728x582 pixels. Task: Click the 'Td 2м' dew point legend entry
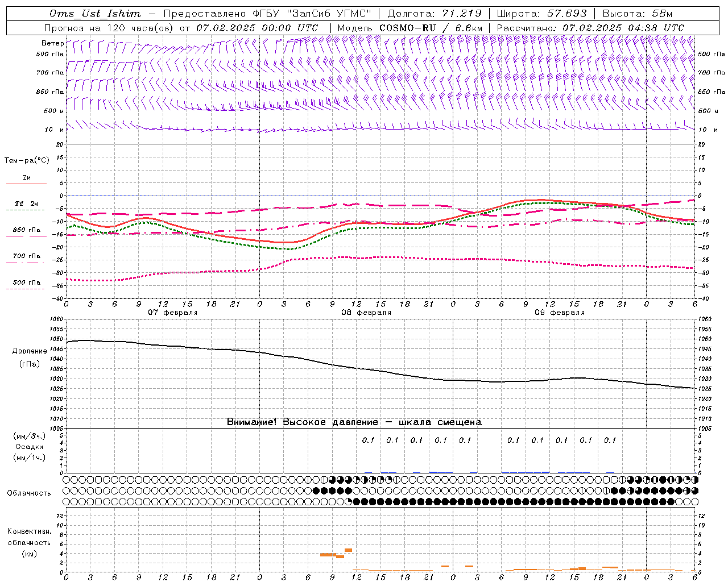point(26,203)
